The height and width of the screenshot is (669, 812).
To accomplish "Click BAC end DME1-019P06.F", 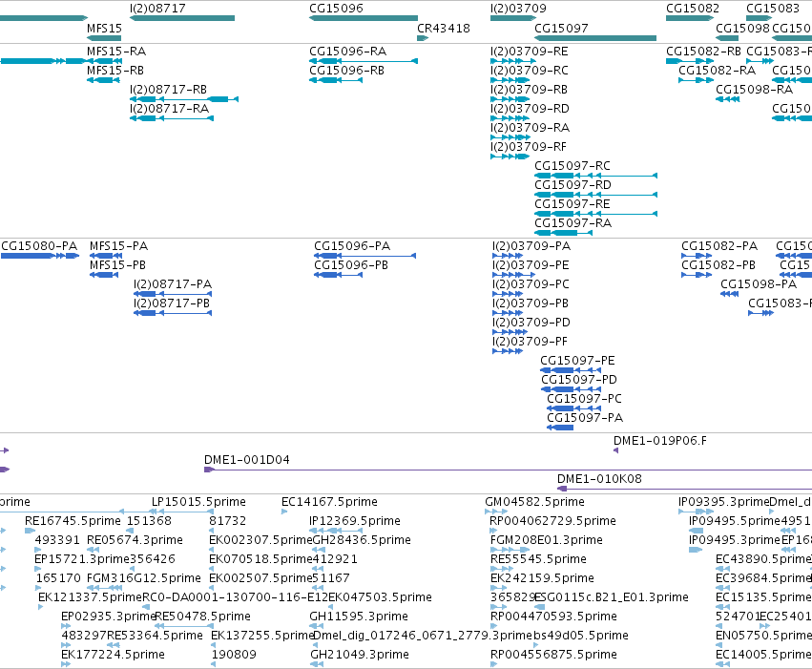I will click(615, 450).
